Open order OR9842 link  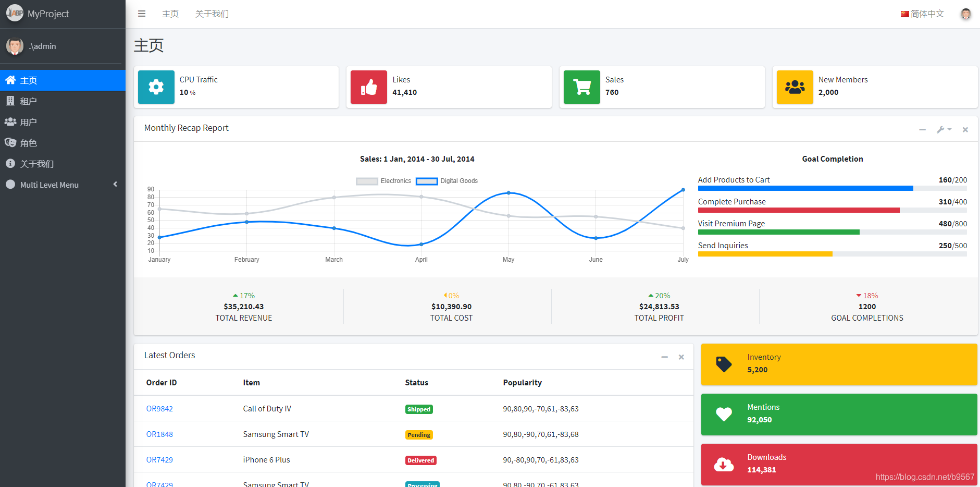click(159, 409)
